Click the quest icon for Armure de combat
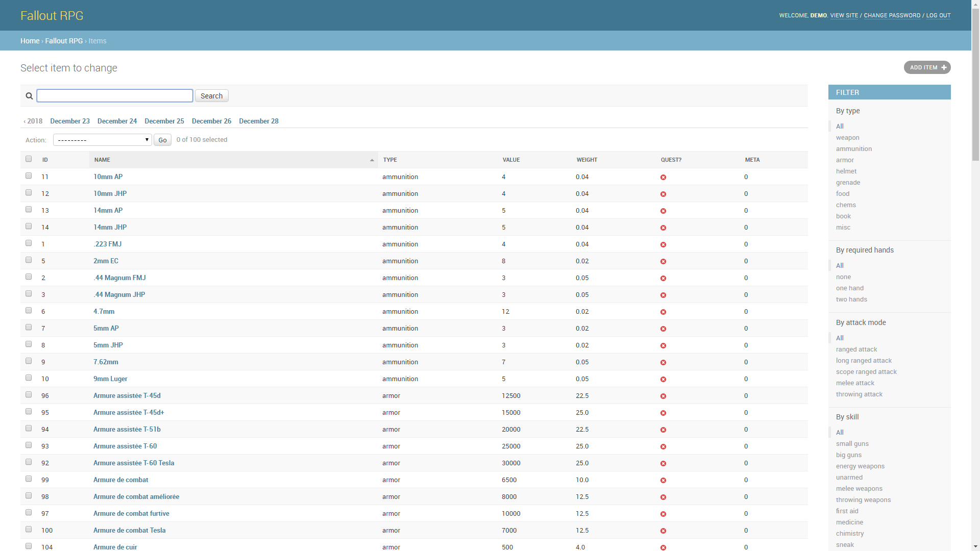Screen dimensions: 980x551 pos(663,481)
